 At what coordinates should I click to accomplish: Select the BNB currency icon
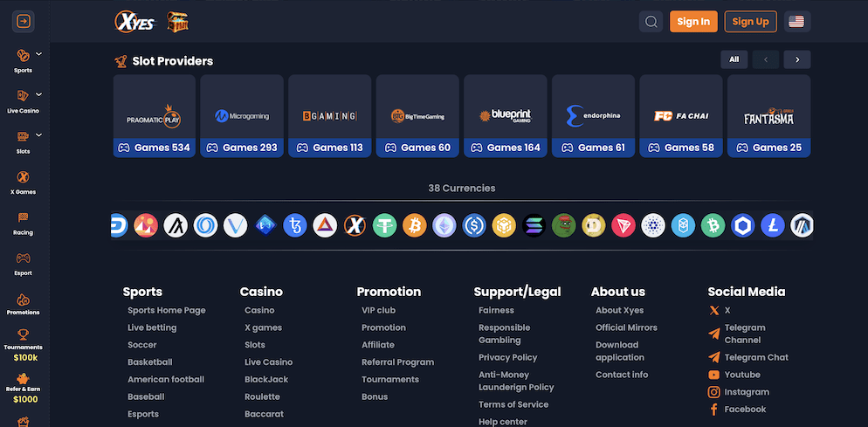tap(505, 225)
